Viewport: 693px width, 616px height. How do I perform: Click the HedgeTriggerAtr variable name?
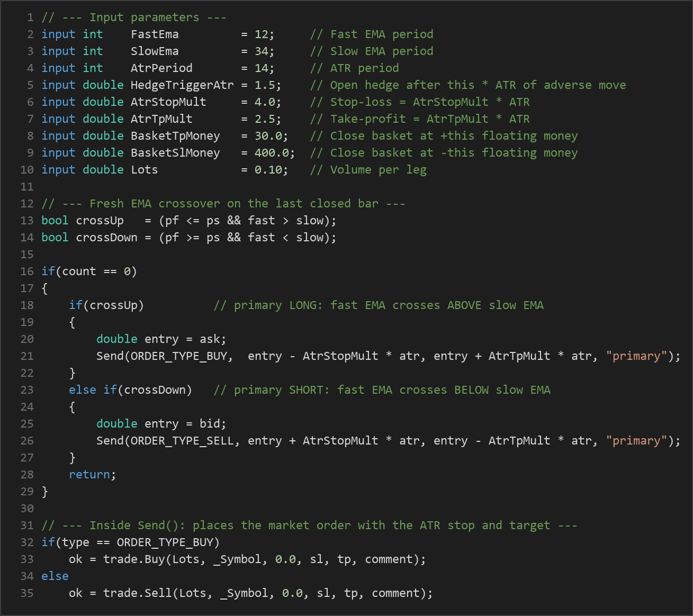182,85
